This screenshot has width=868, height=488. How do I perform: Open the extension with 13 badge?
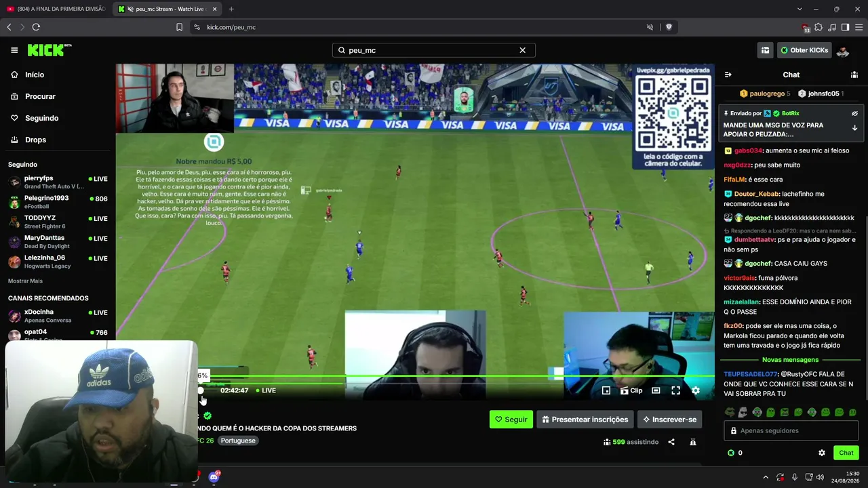pyautogui.click(x=806, y=27)
